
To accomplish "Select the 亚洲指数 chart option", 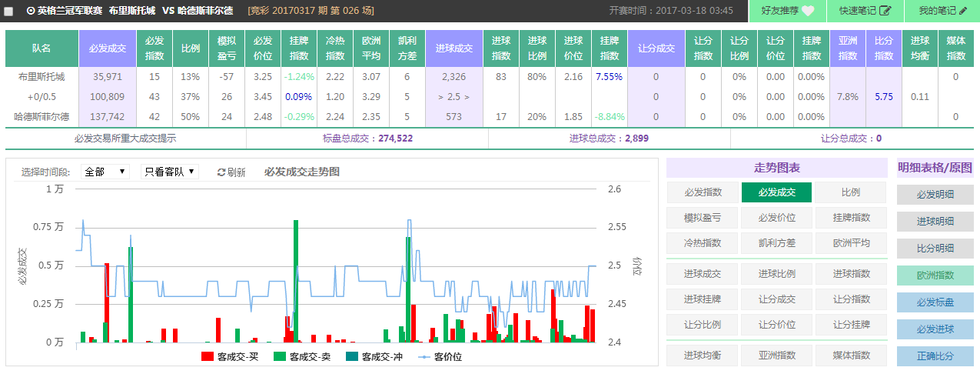I will 776,355.
